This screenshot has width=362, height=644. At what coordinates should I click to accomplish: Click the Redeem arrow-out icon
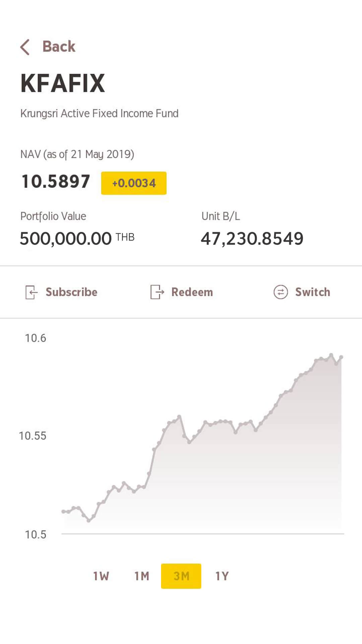coord(157,292)
